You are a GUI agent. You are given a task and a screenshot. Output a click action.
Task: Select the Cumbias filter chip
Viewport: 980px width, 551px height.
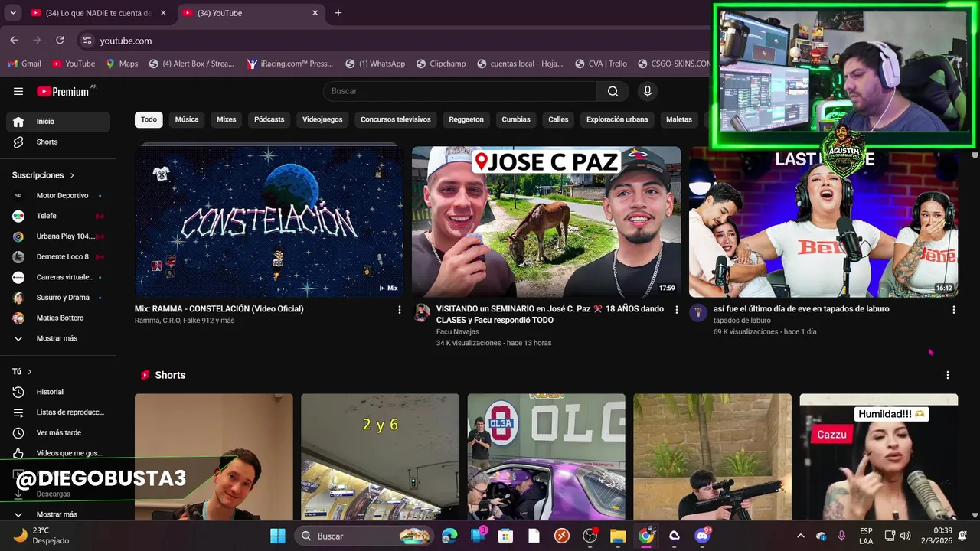(516, 119)
